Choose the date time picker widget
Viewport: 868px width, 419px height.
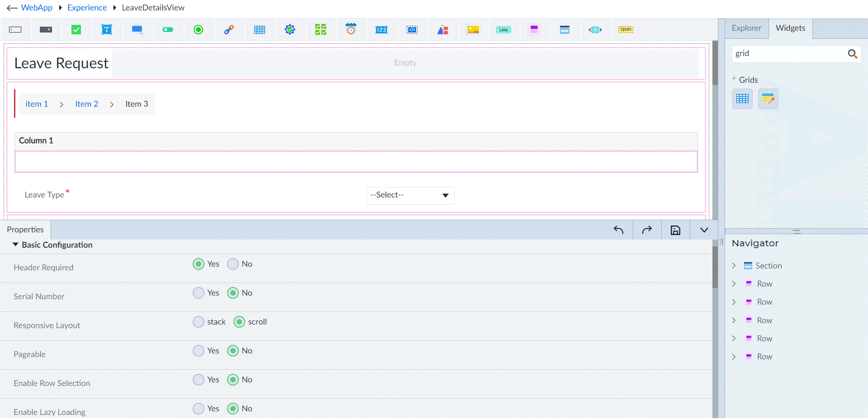coord(351,29)
